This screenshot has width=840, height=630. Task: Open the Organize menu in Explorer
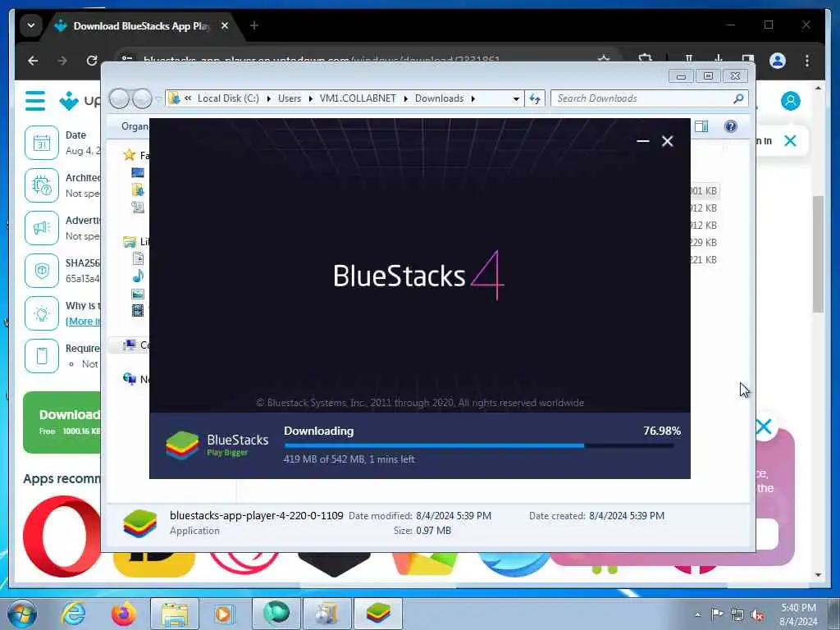click(135, 126)
